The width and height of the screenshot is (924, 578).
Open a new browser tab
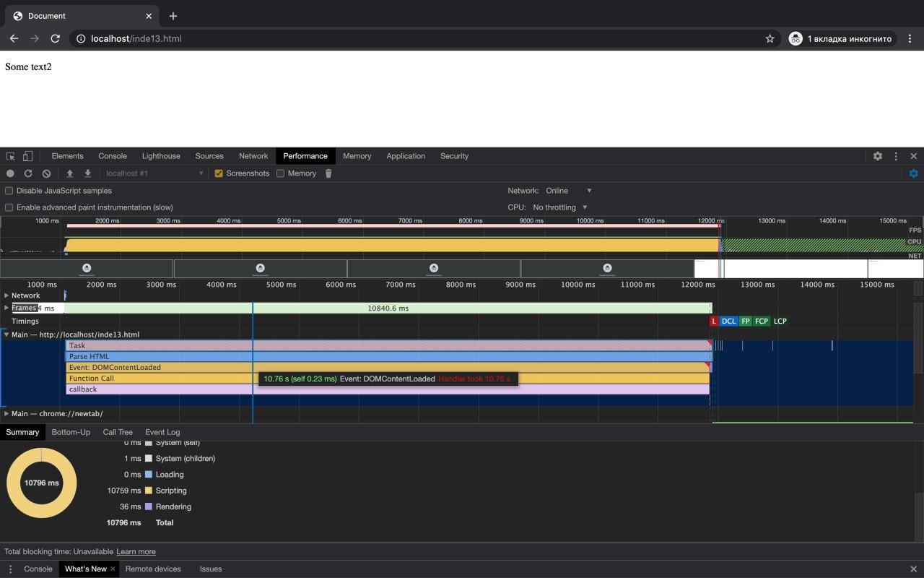[x=173, y=16]
